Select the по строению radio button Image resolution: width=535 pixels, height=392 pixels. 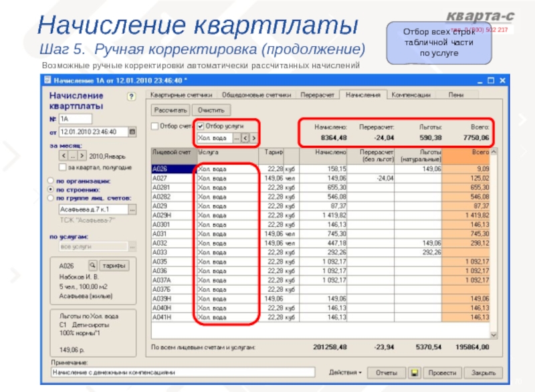click(x=51, y=189)
